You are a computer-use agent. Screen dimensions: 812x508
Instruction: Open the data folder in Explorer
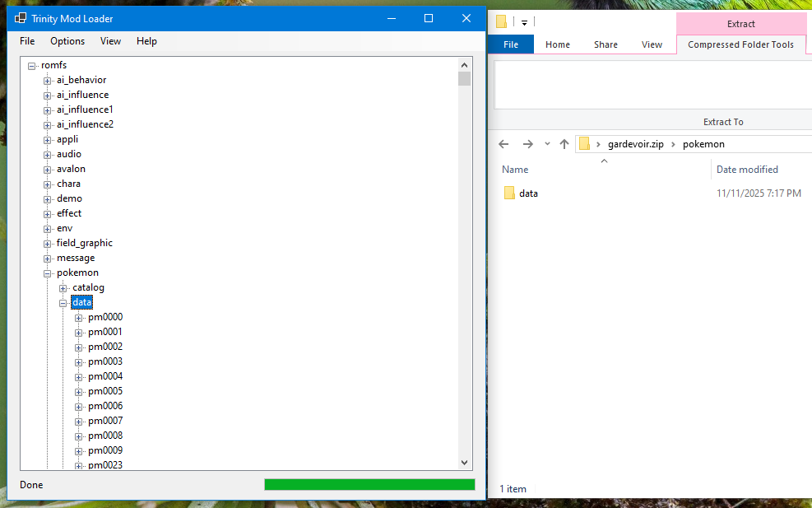(528, 193)
